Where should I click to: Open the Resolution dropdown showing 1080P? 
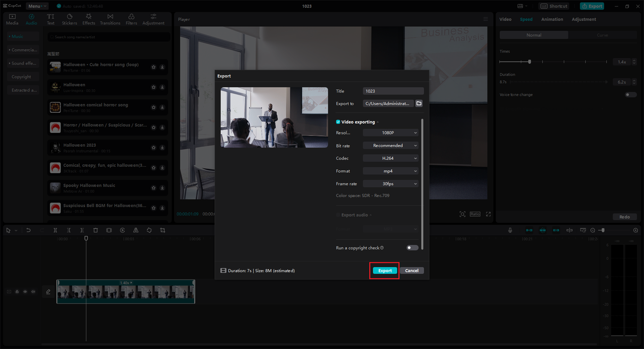(x=390, y=133)
